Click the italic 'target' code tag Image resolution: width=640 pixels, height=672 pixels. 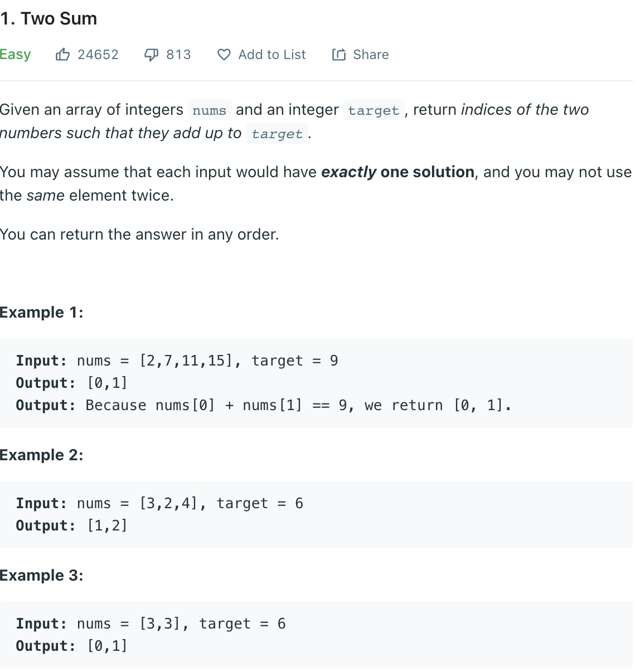[277, 134]
